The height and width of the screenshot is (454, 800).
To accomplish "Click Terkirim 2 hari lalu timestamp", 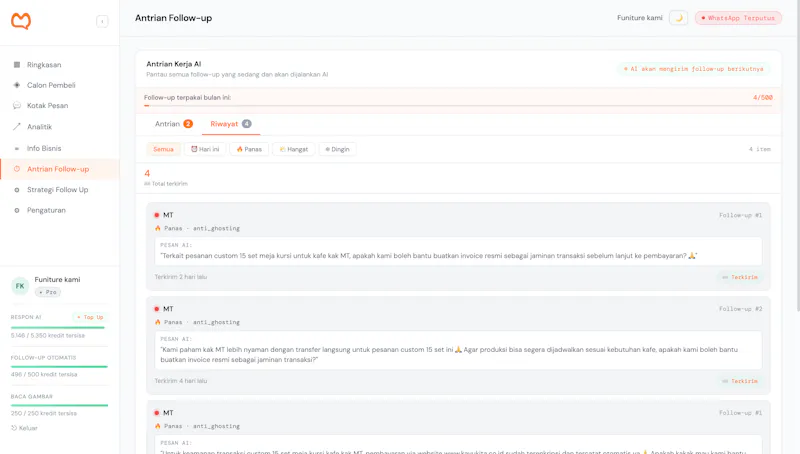I will click(x=181, y=277).
